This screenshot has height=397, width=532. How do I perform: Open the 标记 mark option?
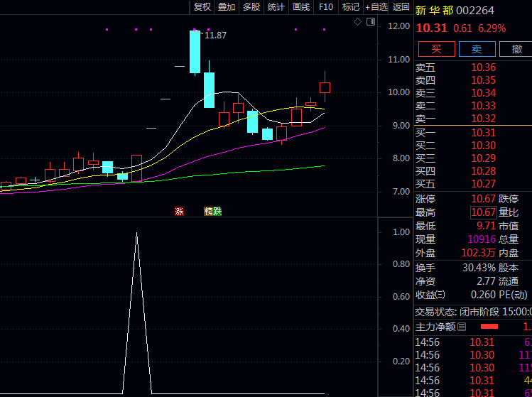pyautogui.click(x=350, y=7)
